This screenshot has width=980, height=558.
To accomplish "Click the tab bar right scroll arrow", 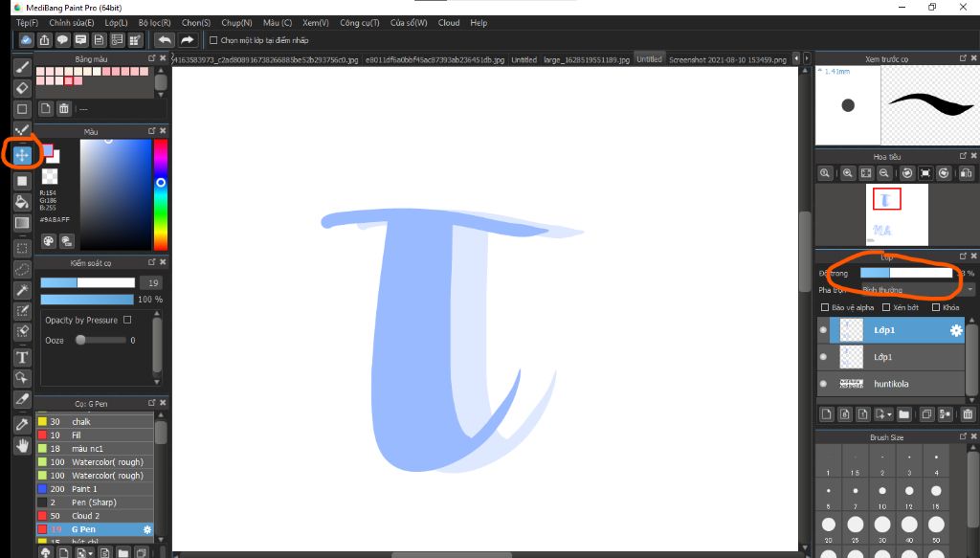I will (807, 58).
